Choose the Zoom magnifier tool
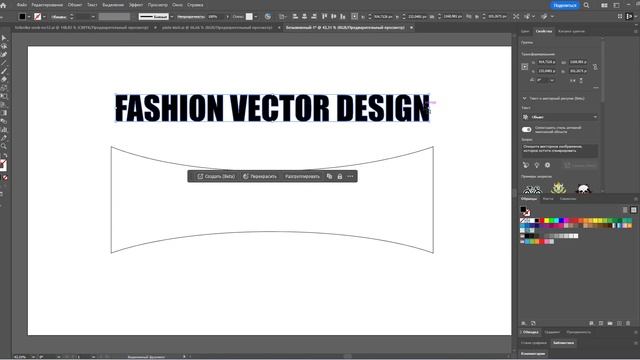Image resolution: width=640 pixels, height=360 pixels. [x=4, y=146]
